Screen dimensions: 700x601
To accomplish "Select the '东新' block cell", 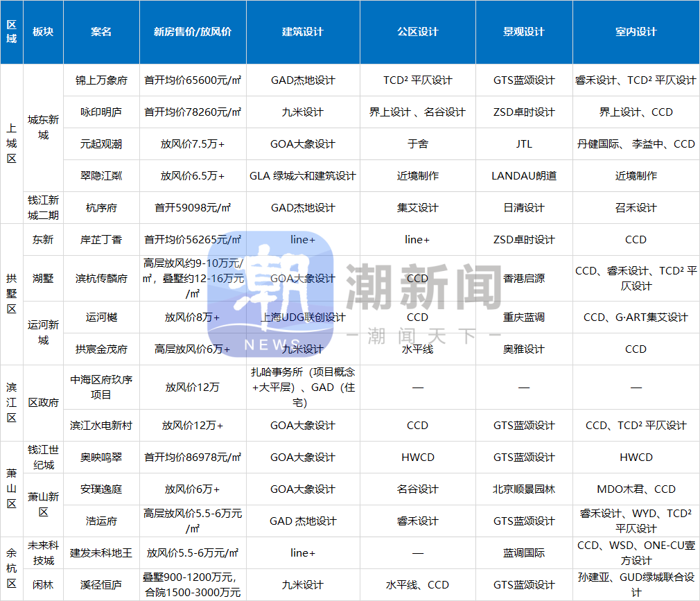I will tap(43, 240).
